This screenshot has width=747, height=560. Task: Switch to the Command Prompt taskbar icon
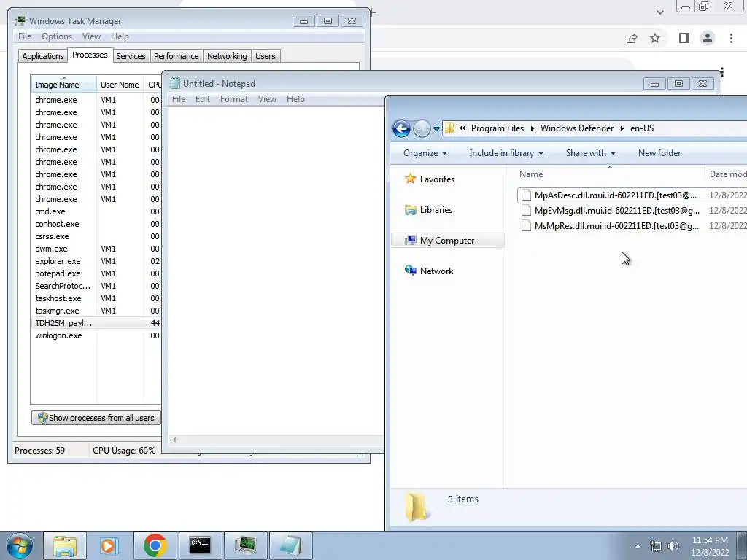pos(200,545)
